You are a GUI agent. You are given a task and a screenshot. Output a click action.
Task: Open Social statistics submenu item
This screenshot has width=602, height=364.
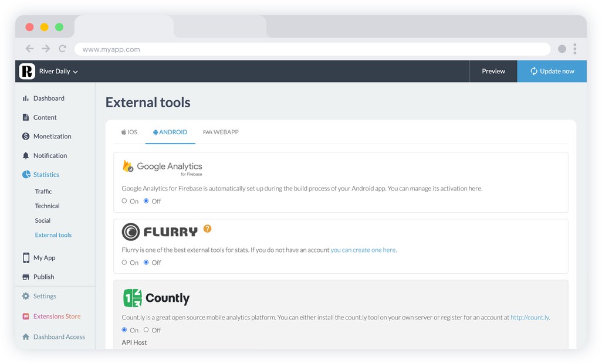(43, 220)
